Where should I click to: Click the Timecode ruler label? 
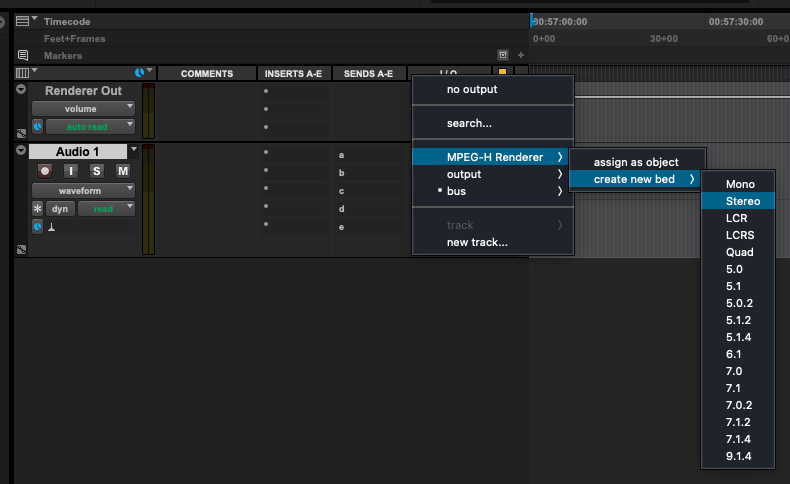coord(67,22)
